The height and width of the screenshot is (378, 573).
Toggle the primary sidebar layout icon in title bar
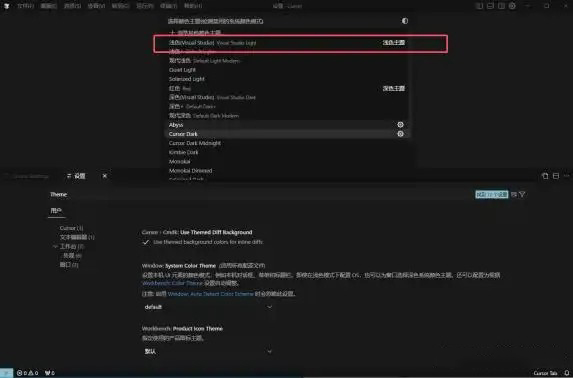tap(479, 6)
